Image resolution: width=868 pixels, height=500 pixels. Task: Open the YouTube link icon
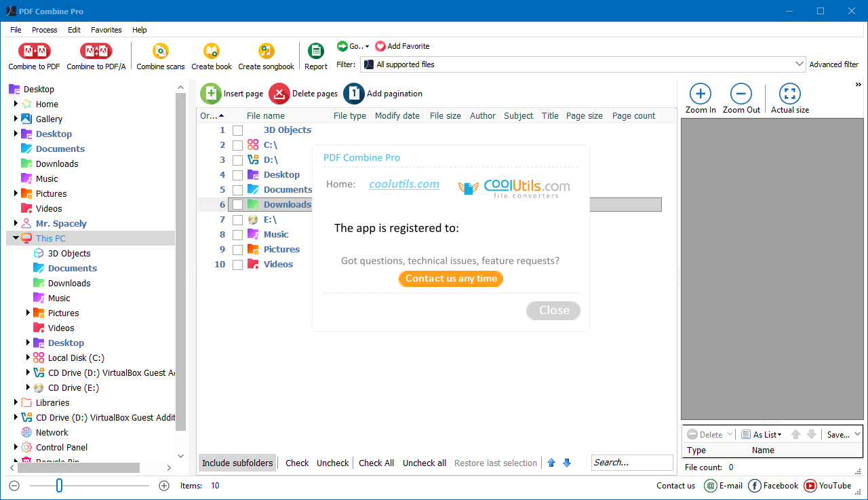[x=810, y=486]
